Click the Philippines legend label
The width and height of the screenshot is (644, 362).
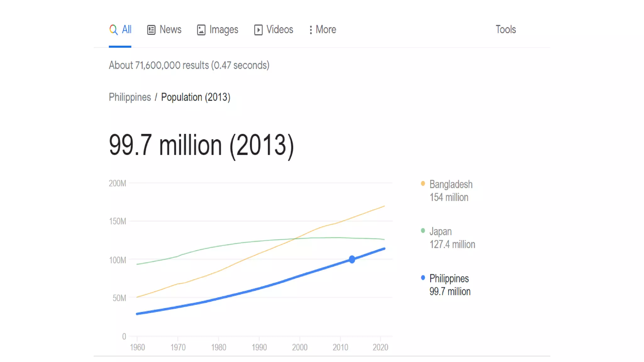(x=449, y=279)
